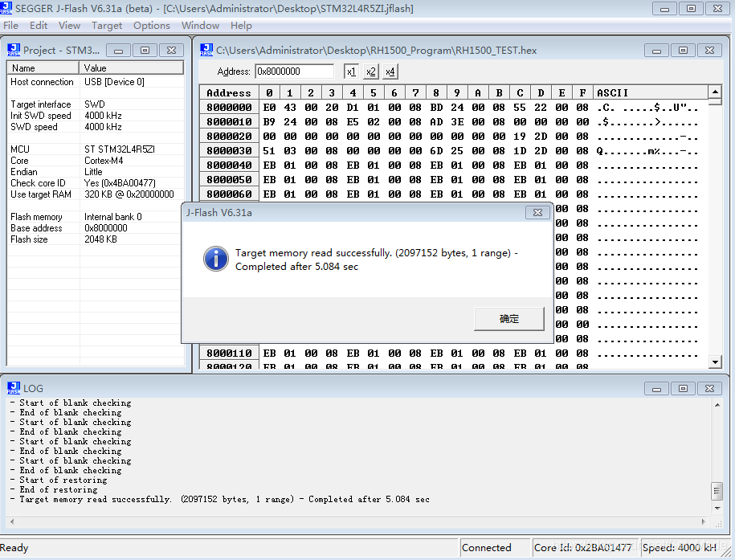This screenshot has width=735, height=560.
Task: Set hex view to x2 byte width
Action: pyautogui.click(x=371, y=72)
